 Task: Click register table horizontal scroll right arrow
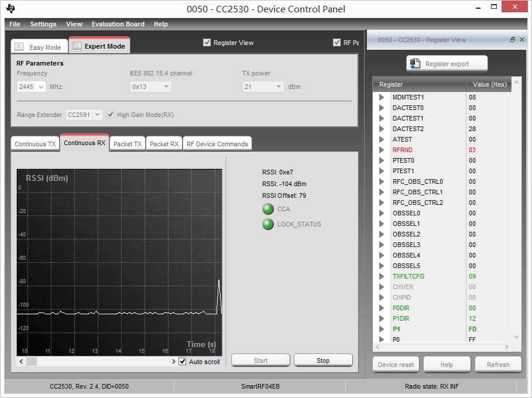[507, 346]
